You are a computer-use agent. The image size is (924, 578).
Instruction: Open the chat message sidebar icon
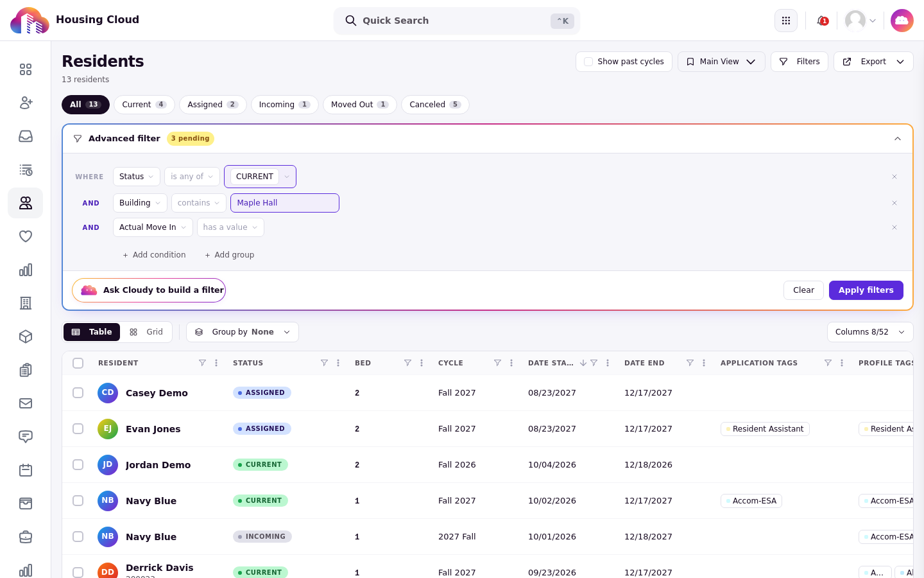(26, 437)
